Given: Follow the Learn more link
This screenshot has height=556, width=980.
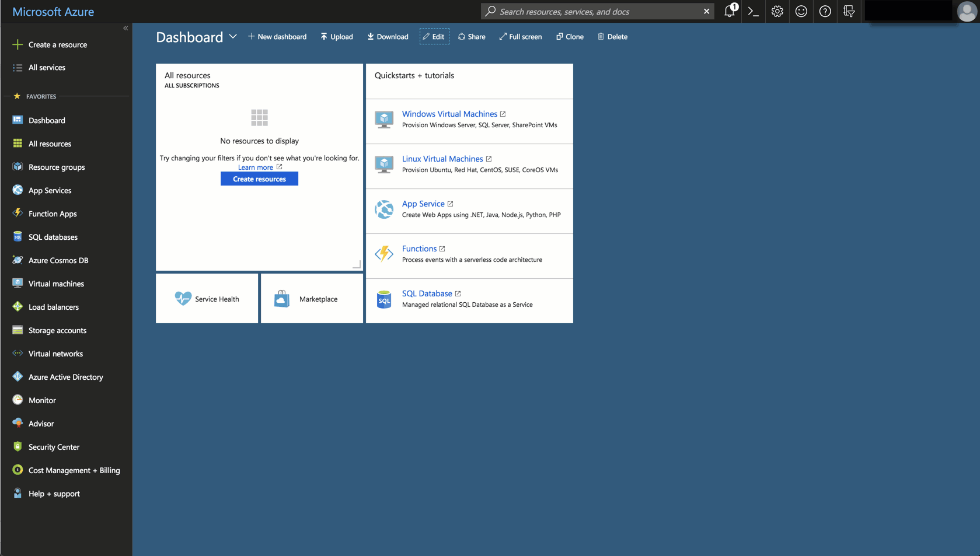Looking at the screenshot, I should point(256,167).
